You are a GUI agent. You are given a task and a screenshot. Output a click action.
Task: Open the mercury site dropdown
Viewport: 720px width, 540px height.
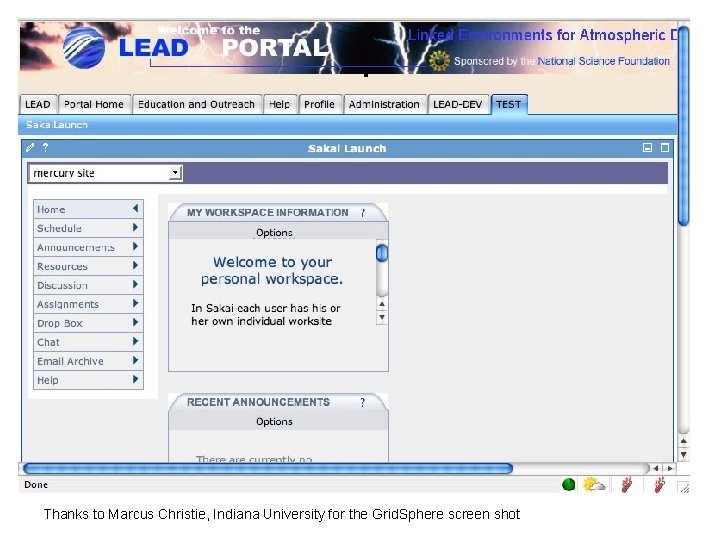[x=105, y=173]
